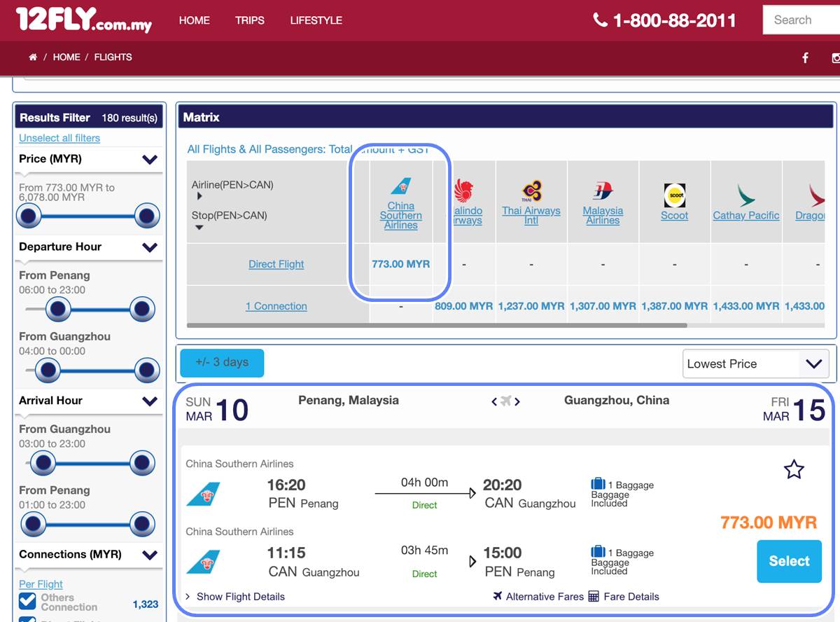Click the Matrix horizontal scrollbar

pos(437,325)
